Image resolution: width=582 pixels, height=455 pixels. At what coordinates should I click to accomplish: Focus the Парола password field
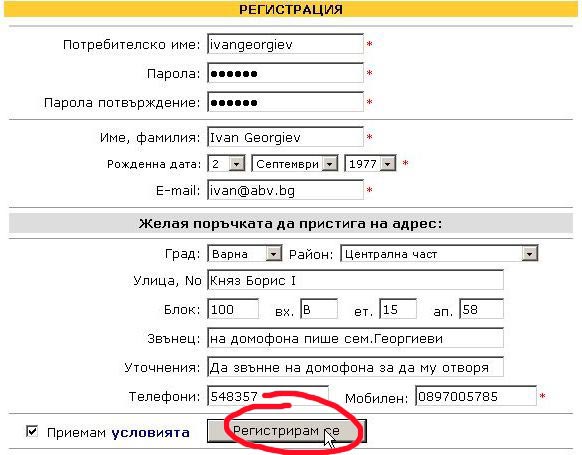[285, 73]
